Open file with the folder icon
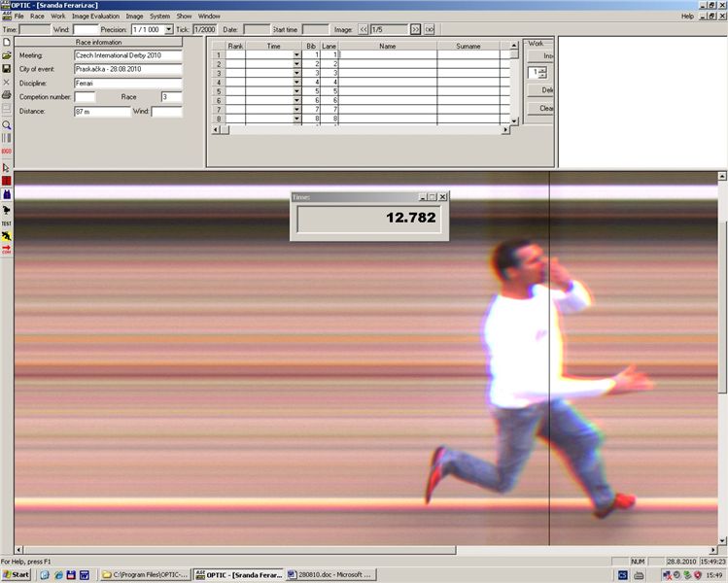 [x=7, y=55]
